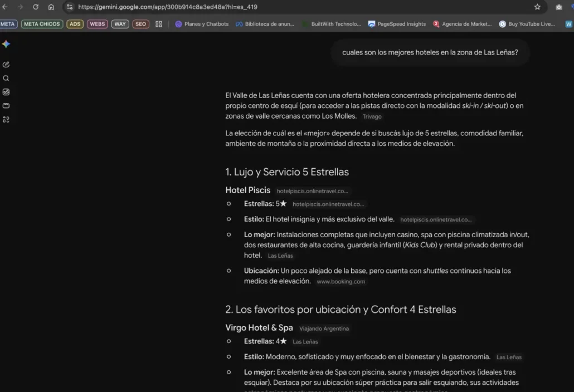This screenshot has width=574, height=392.
Task: Open source chip next to Hotel Piscis heading
Action: pos(312,191)
